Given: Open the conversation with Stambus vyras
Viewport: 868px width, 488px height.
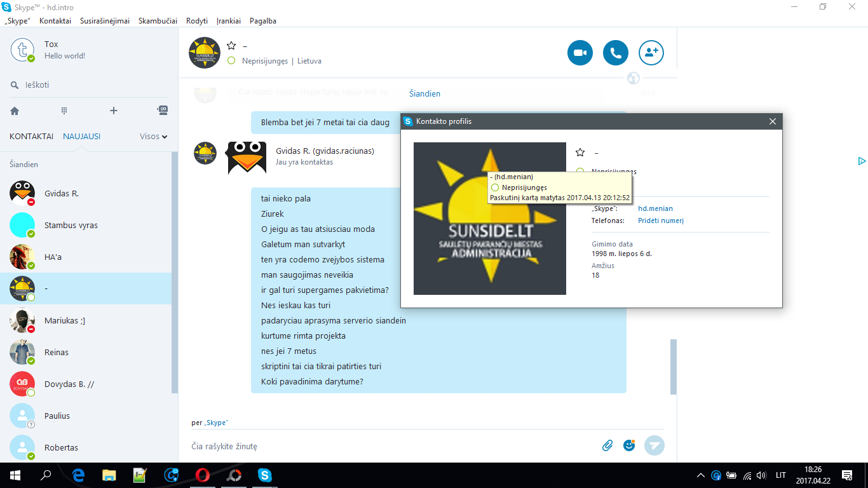Looking at the screenshot, I should [x=86, y=225].
